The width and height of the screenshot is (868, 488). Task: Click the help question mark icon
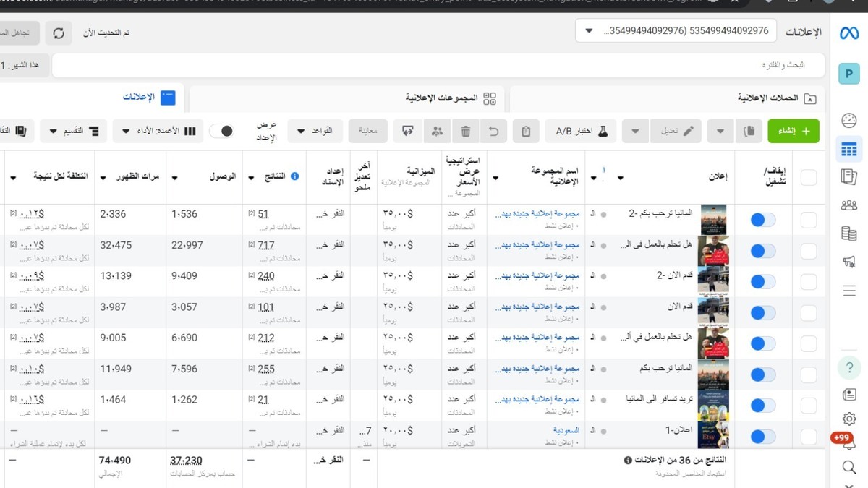click(x=849, y=367)
